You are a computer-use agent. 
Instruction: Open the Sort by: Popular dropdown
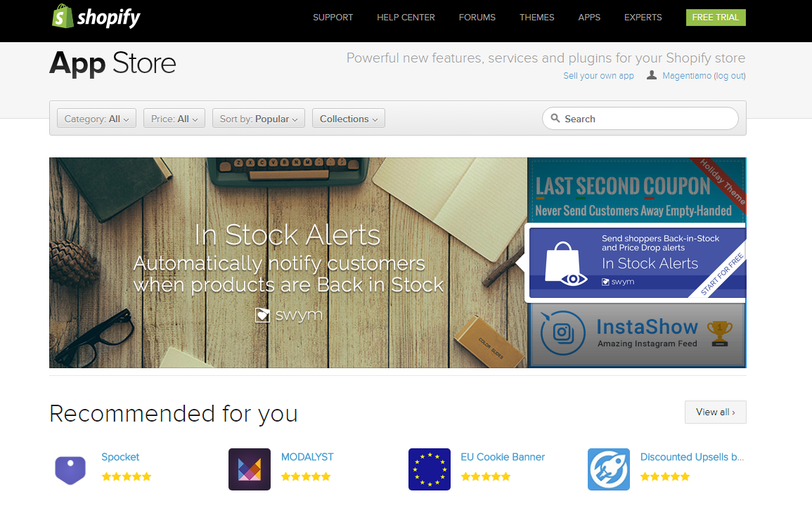[x=258, y=118]
